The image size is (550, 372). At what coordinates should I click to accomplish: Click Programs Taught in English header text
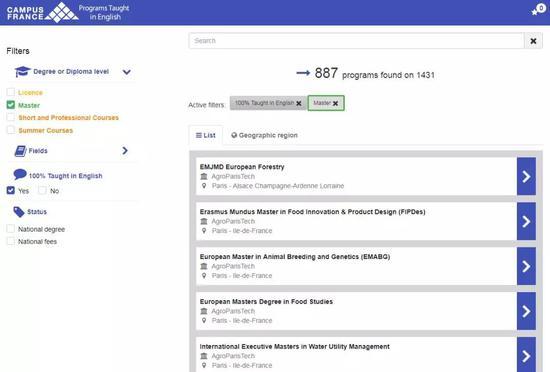click(x=104, y=12)
